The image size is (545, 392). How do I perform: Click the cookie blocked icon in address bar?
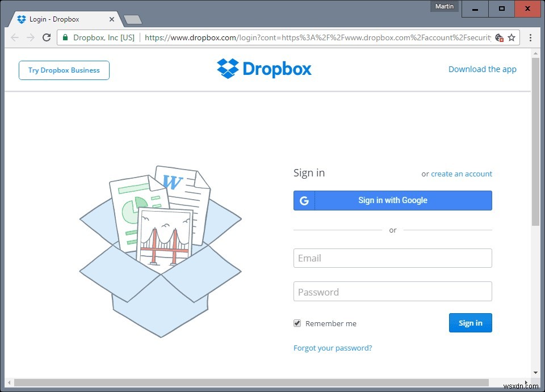[499, 38]
